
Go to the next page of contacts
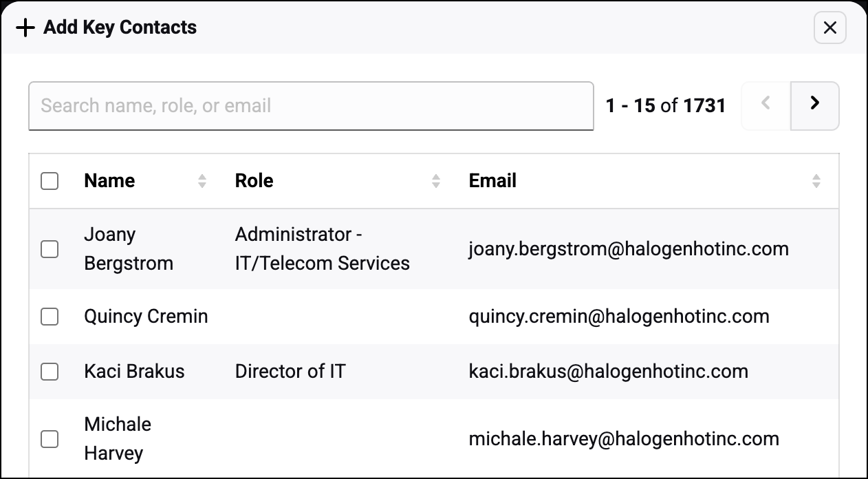point(815,106)
